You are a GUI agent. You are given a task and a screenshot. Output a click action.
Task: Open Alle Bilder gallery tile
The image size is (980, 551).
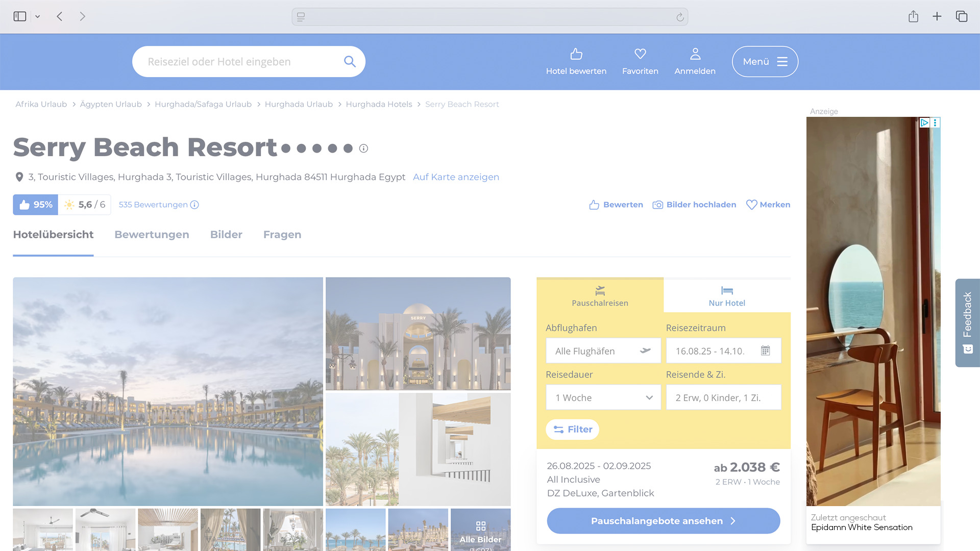coord(480,530)
